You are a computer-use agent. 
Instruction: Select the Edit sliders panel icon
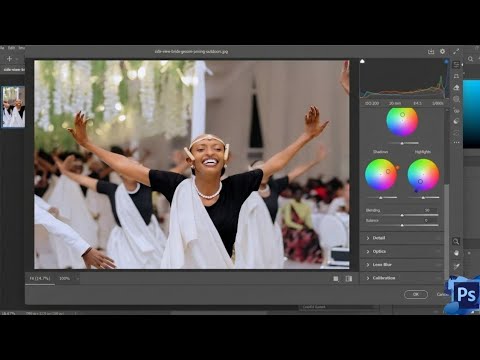[456, 65]
